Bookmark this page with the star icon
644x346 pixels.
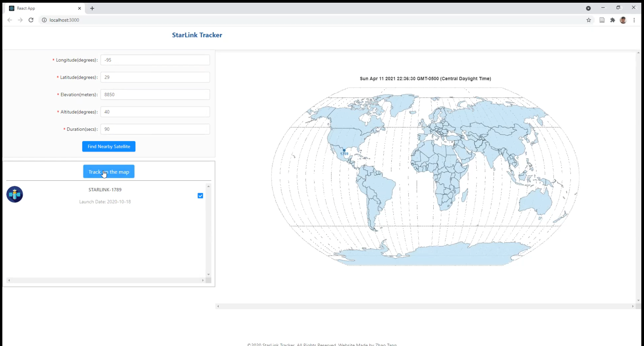[x=589, y=20]
